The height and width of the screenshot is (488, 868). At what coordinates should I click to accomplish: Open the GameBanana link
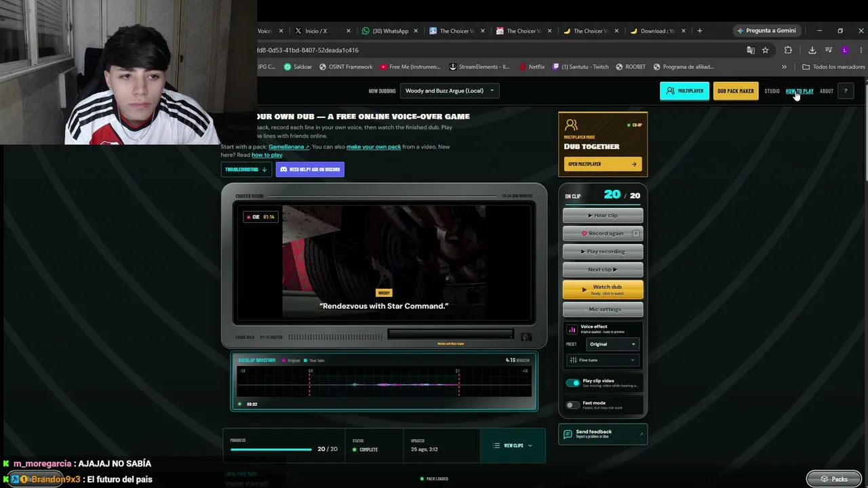tap(288, 146)
